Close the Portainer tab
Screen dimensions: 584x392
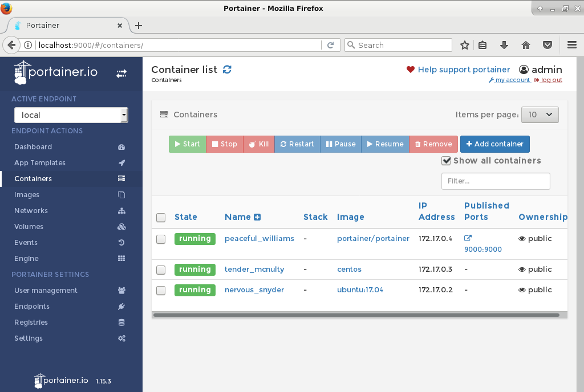pyautogui.click(x=120, y=26)
